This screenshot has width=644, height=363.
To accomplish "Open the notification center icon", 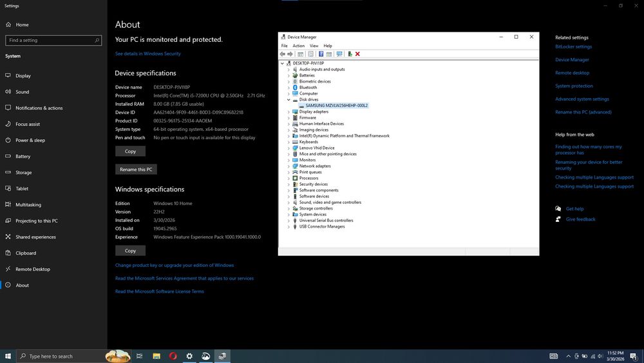I will (633, 356).
